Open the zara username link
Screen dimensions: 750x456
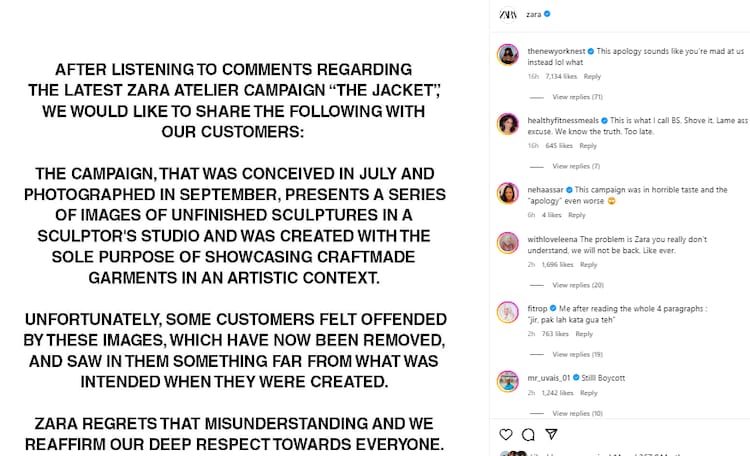[x=534, y=16]
